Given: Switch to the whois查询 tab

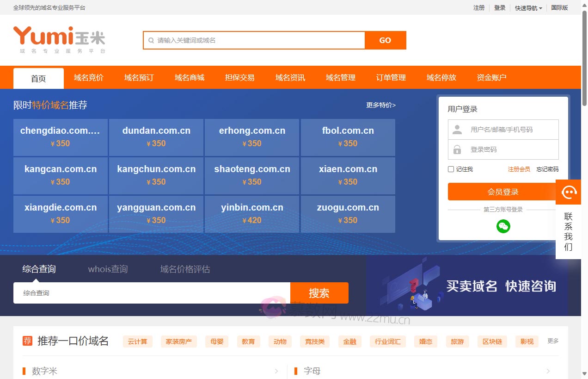Looking at the screenshot, I should pyautogui.click(x=108, y=269).
